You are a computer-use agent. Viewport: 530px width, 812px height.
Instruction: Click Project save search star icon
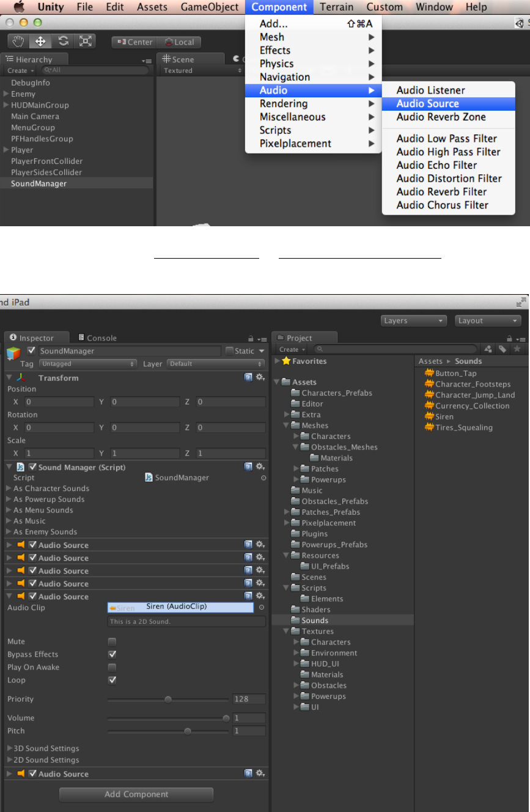pos(517,349)
